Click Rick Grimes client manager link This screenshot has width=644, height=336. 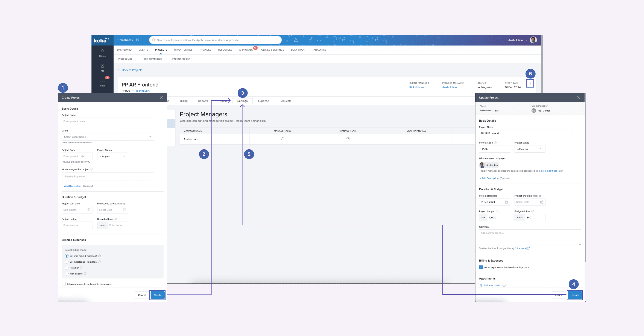point(416,87)
